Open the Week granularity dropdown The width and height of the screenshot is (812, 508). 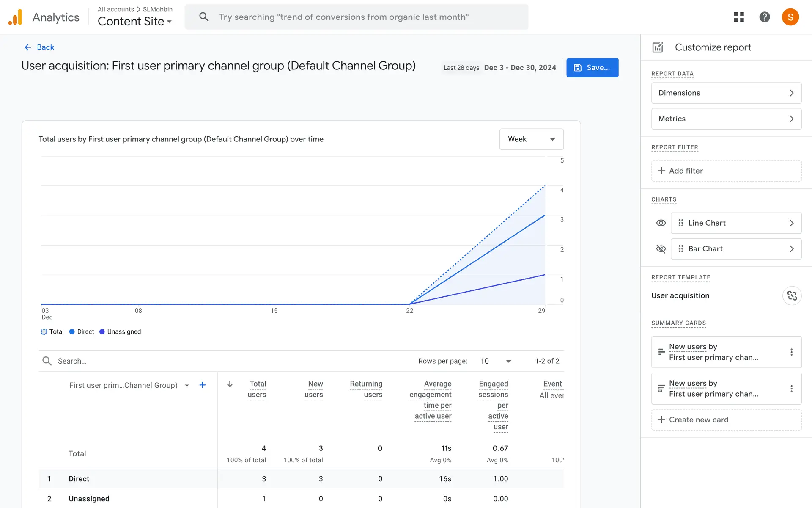tap(531, 139)
